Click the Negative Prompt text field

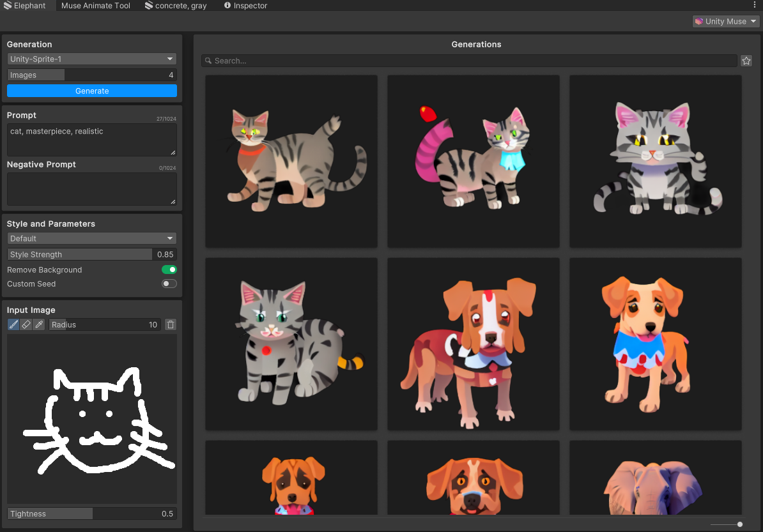coord(92,188)
